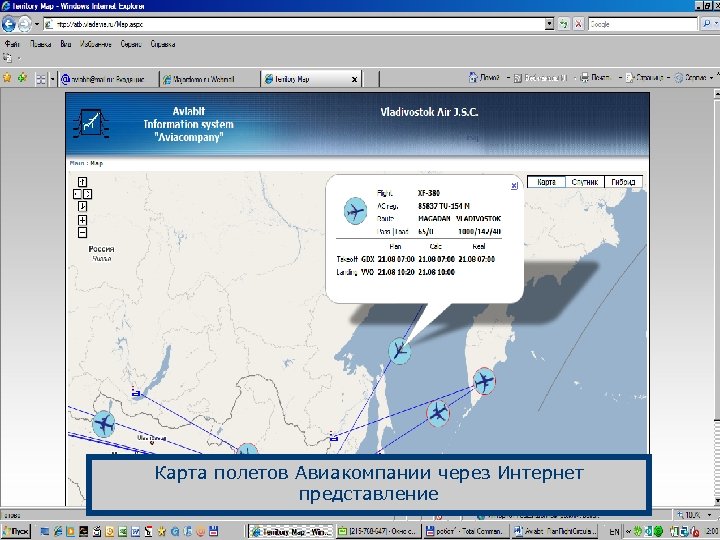Switch to the Webmail tab
Viewport: 720px width, 540px height.
[209, 79]
